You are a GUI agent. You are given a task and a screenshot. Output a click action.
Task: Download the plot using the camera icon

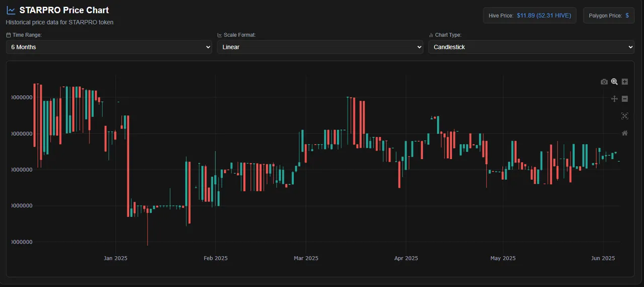pyautogui.click(x=604, y=82)
